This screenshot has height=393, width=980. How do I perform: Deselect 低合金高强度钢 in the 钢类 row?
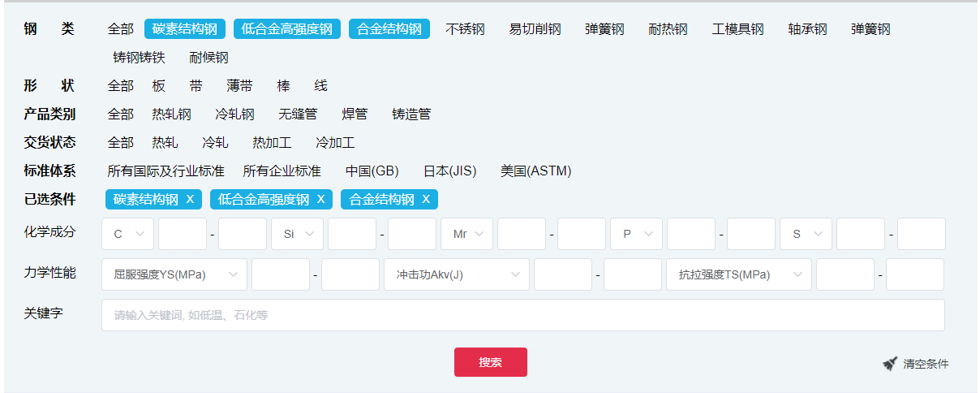pos(287,29)
